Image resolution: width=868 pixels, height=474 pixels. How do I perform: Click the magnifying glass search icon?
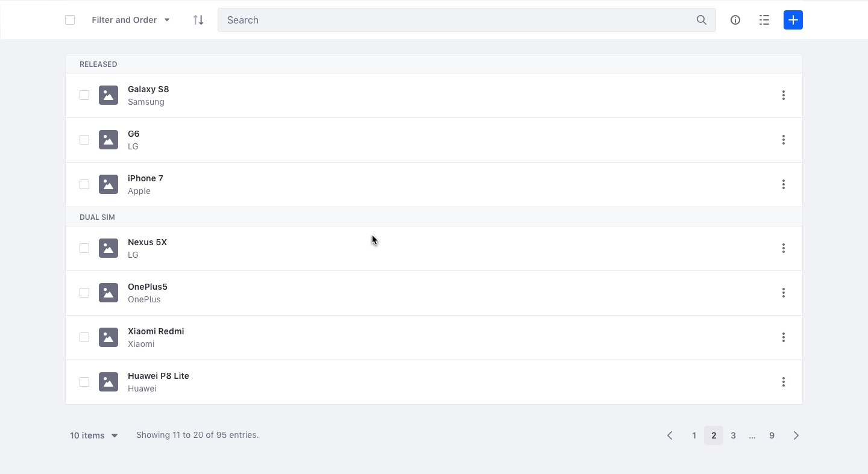[x=702, y=20]
